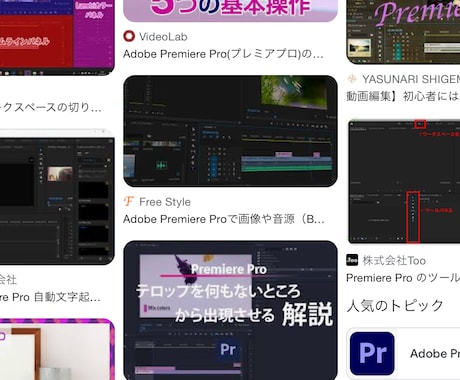Click the 人気のトピック heading
Image resolution: width=460 pixels, height=380 pixels.
tap(395, 306)
